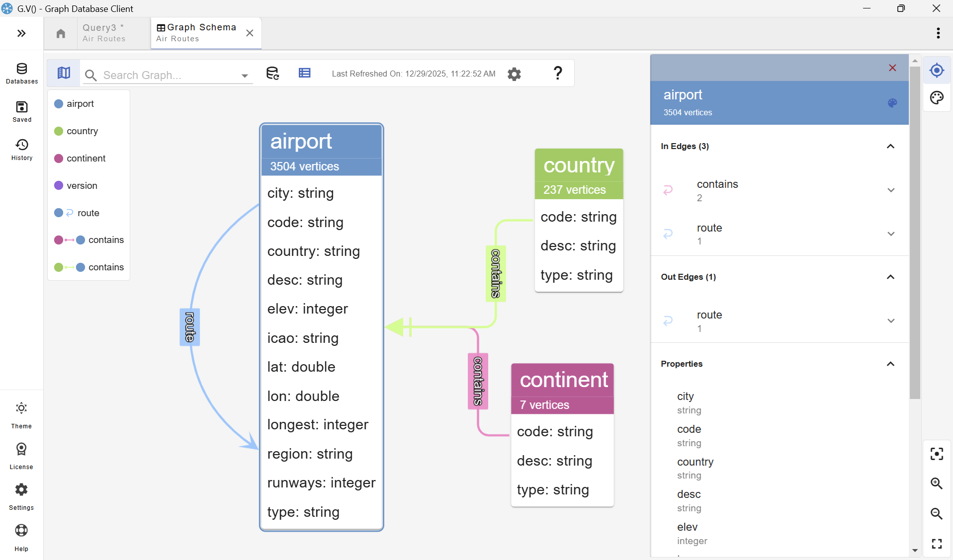This screenshot has width=953, height=560.
Task: Open the Search Graph dropdown
Action: 245,76
